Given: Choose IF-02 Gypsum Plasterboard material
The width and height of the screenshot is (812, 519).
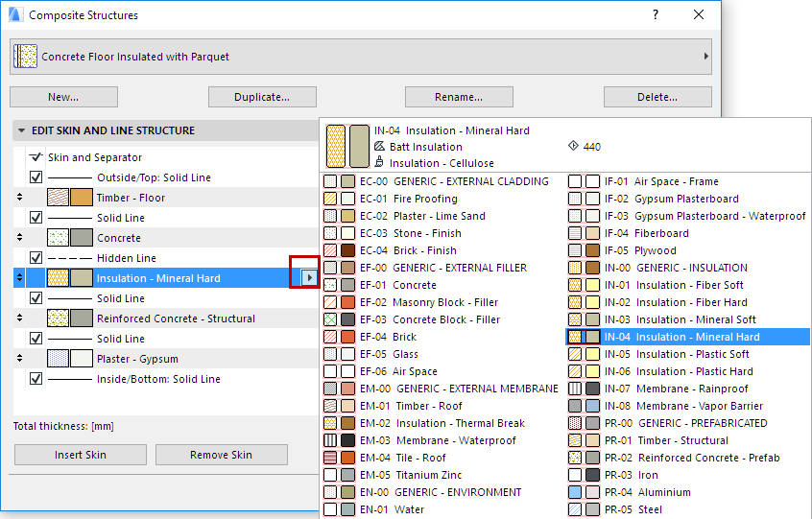Looking at the screenshot, I should tap(688, 199).
